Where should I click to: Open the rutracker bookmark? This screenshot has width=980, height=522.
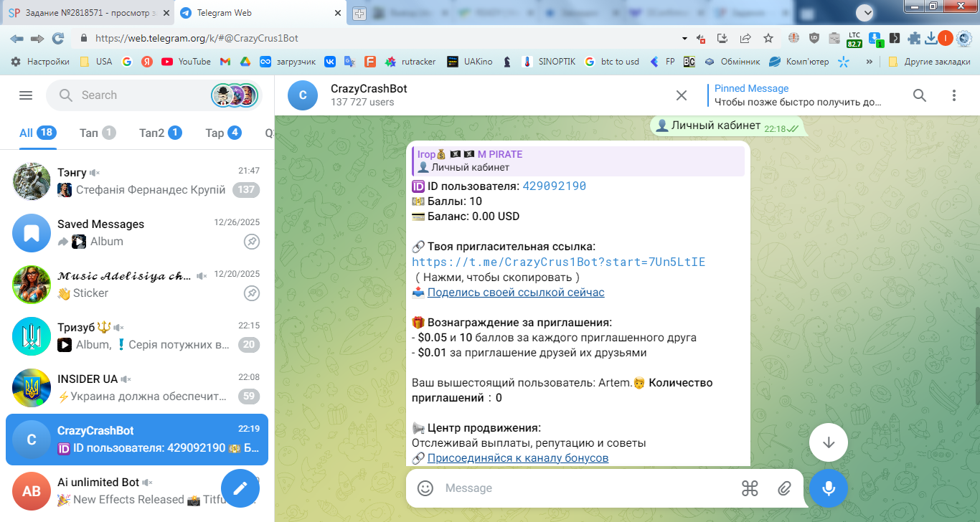click(x=410, y=62)
